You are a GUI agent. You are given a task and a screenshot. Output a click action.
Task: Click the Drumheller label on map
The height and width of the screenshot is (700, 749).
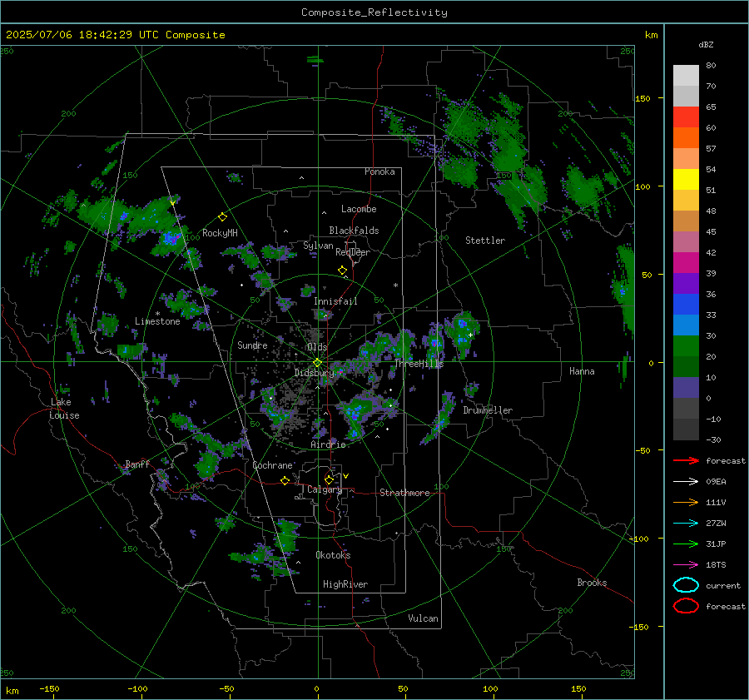coord(488,410)
